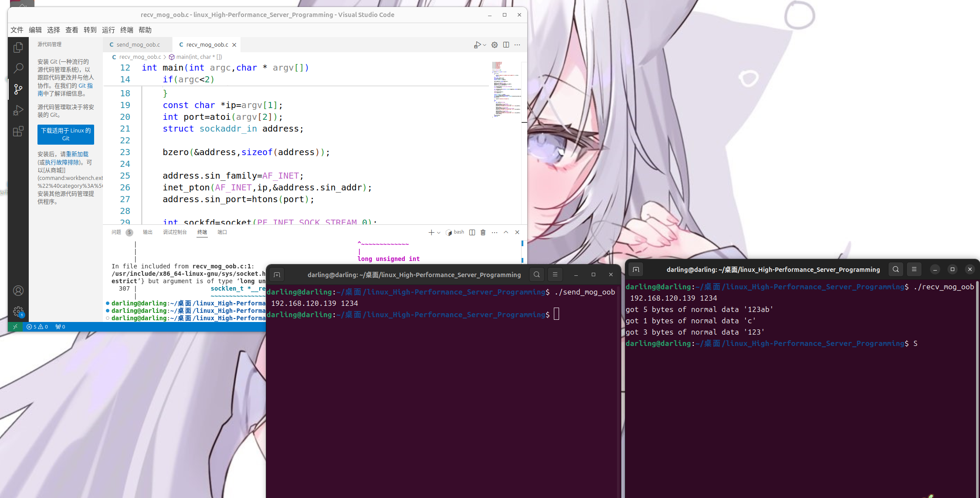Open hamburger menu in recv_mog_oob terminal

[914, 269]
